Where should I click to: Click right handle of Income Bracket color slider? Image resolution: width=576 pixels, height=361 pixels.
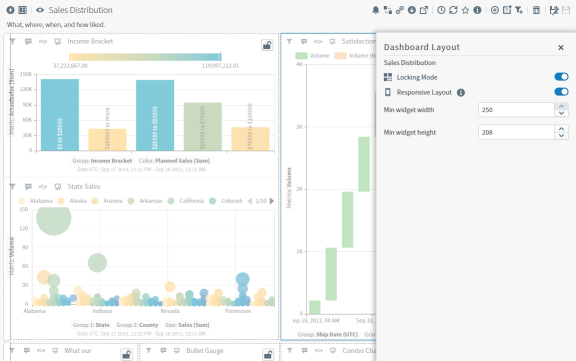(x=220, y=57)
